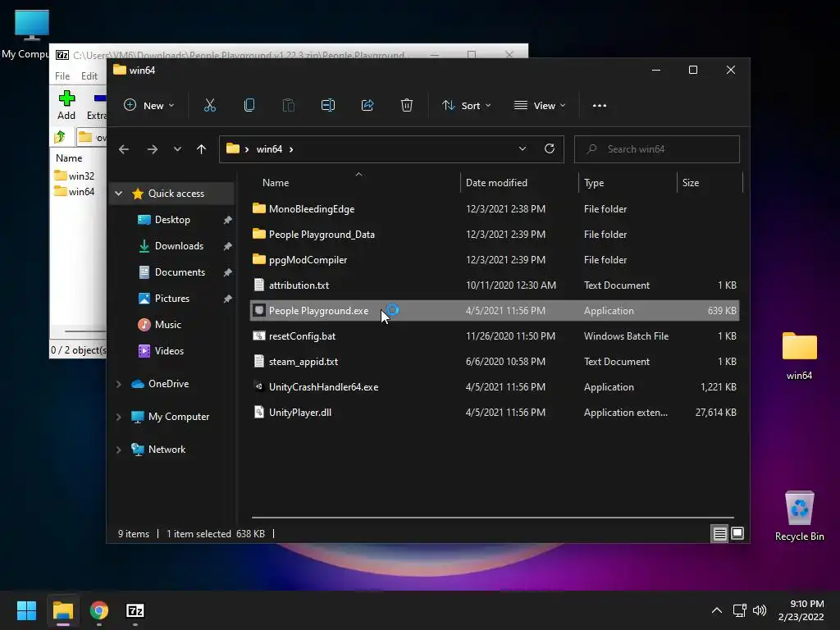The width and height of the screenshot is (840, 630).
Task: Click the Share icon in Explorer toolbar
Action: point(367,106)
